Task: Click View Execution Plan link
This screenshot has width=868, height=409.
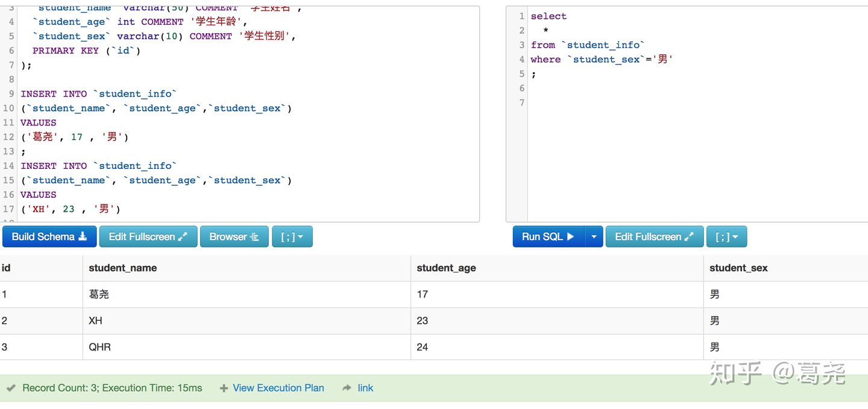Action: [278, 388]
